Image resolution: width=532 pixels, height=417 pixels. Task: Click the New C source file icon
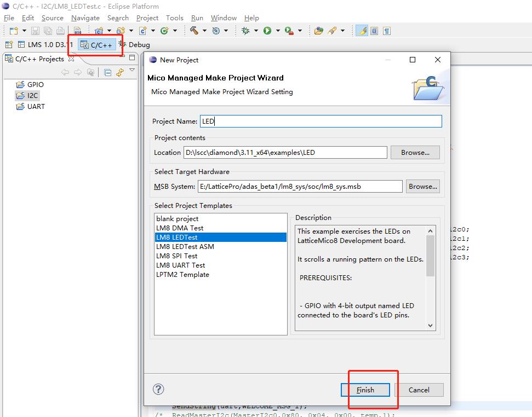click(143, 31)
